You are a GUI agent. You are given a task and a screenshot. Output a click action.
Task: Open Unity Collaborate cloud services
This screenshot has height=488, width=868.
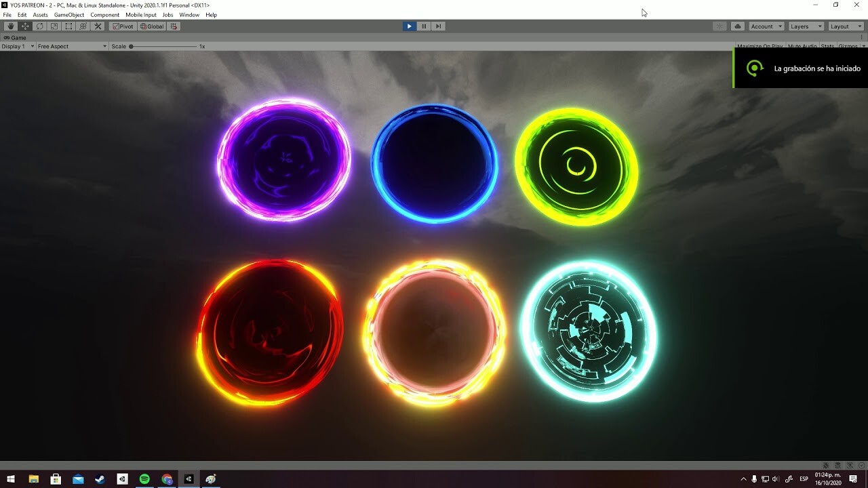(737, 26)
